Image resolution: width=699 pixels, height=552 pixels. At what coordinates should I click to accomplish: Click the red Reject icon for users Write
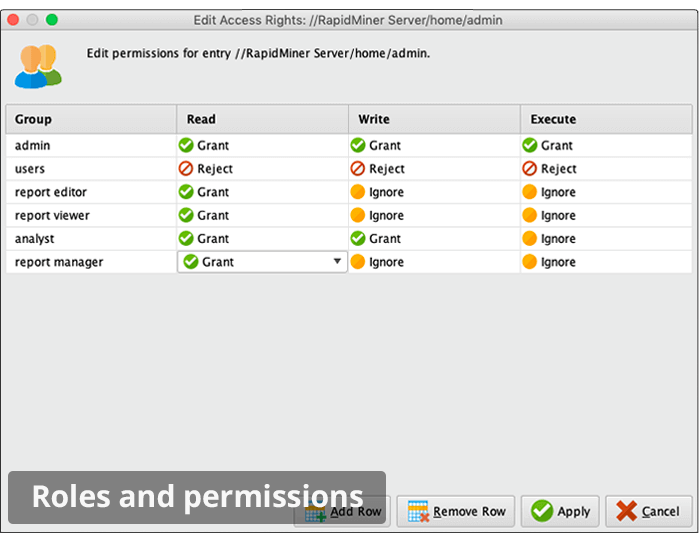[x=358, y=169]
